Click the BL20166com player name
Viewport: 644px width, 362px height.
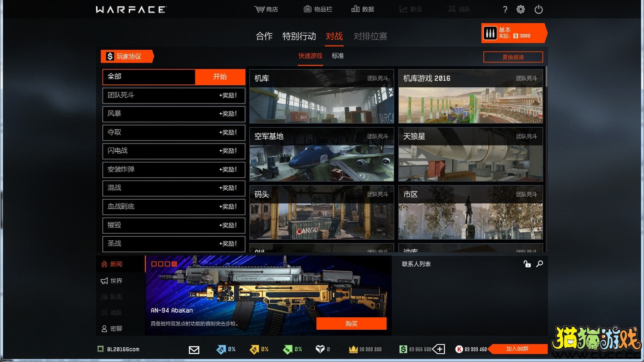[123, 349]
